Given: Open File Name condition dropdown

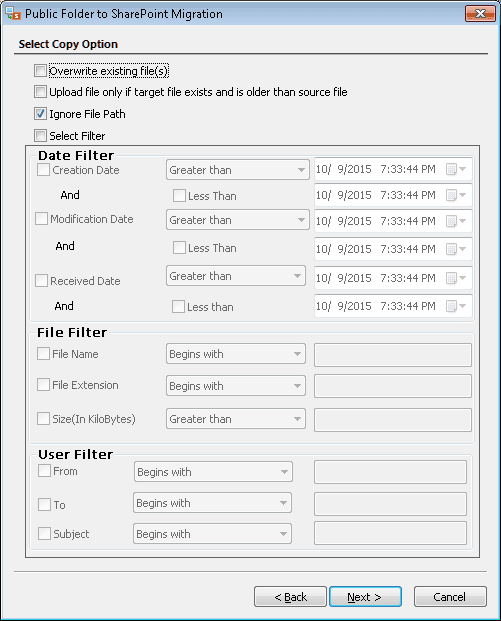Looking at the screenshot, I should pos(236,354).
